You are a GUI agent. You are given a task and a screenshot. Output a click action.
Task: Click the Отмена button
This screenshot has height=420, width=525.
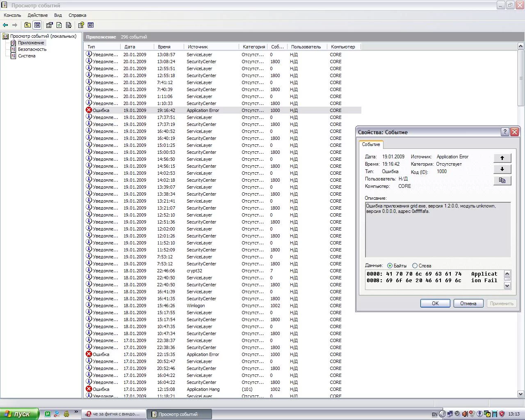coord(468,304)
